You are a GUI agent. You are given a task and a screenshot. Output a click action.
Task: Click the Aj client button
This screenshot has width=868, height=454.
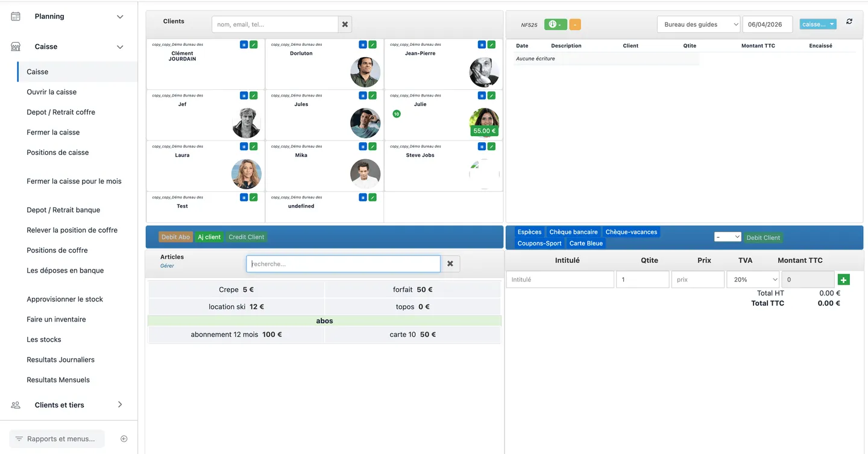[209, 237]
